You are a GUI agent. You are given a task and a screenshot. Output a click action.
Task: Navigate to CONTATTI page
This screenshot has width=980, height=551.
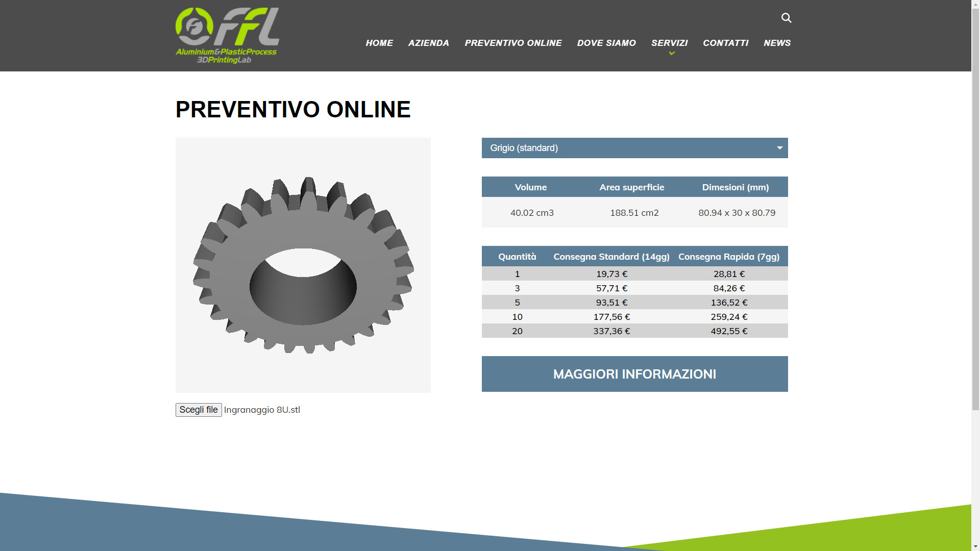pyautogui.click(x=725, y=43)
